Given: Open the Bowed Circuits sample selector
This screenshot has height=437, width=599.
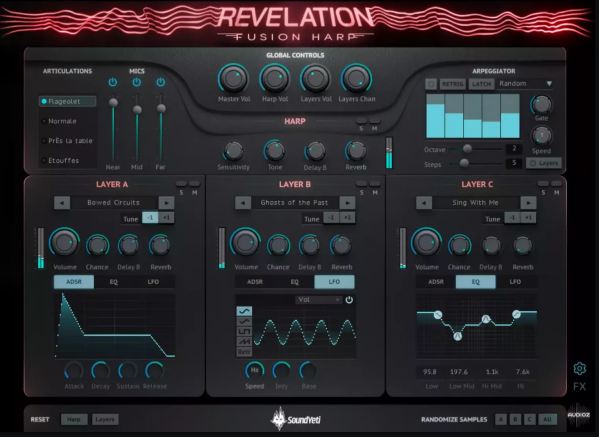Looking at the screenshot, I should pos(114,202).
